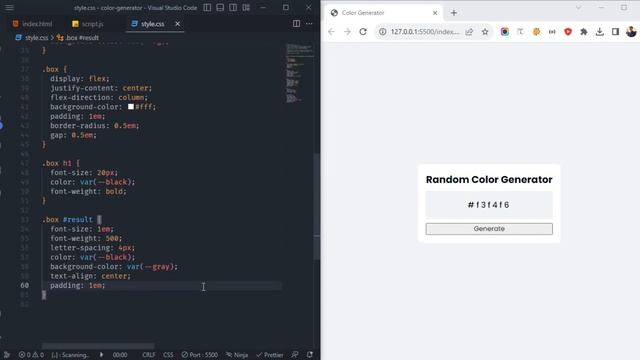Image resolution: width=640 pixels, height=360 pixels.
Task: Open Customize Layout icon in VS Code title bar
Action: 246,8
